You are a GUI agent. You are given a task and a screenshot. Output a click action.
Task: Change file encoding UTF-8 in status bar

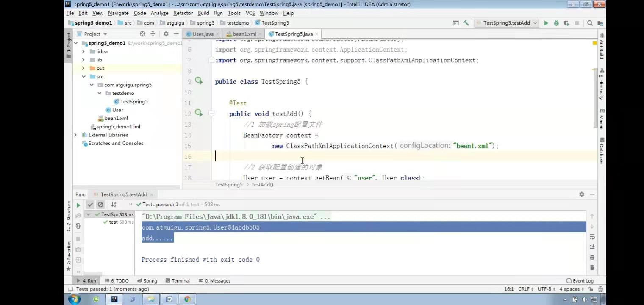(x=546, y=289)
